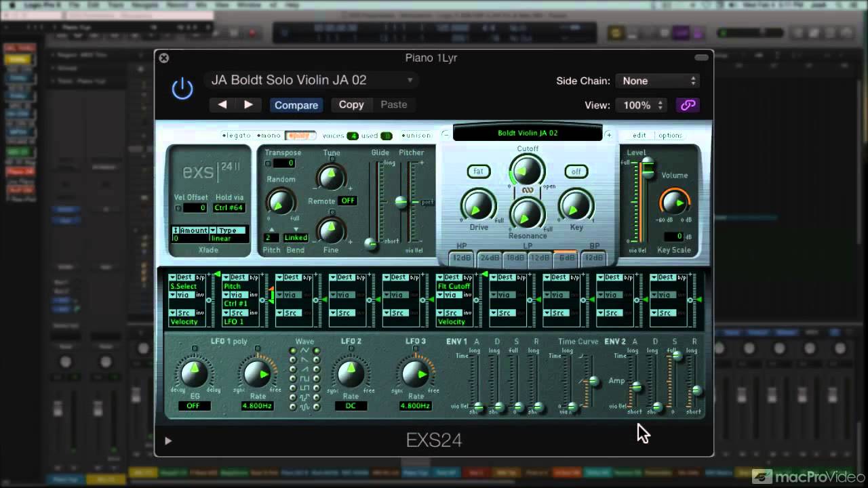Open the Side Chain None dropdown
The image size is (868, 488).
(x=657, y=81)
